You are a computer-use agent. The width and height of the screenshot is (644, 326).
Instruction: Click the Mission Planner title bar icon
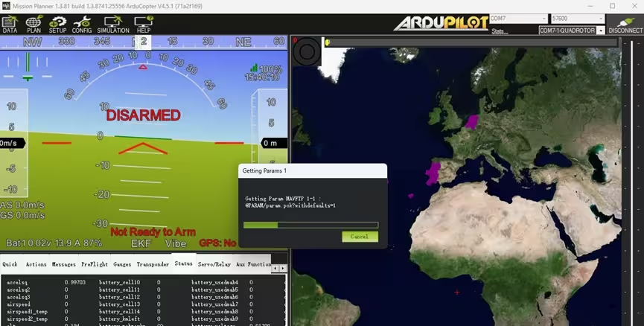coord(6,6)
